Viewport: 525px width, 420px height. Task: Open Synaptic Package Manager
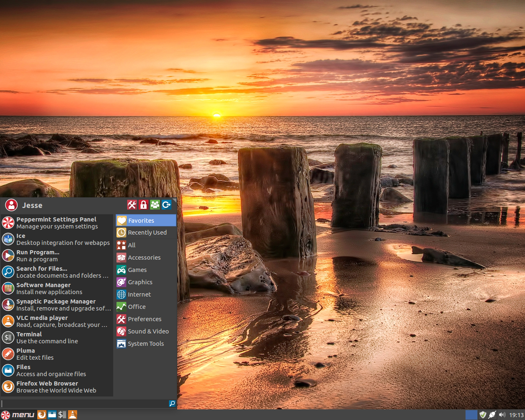[x=57, y=305]
